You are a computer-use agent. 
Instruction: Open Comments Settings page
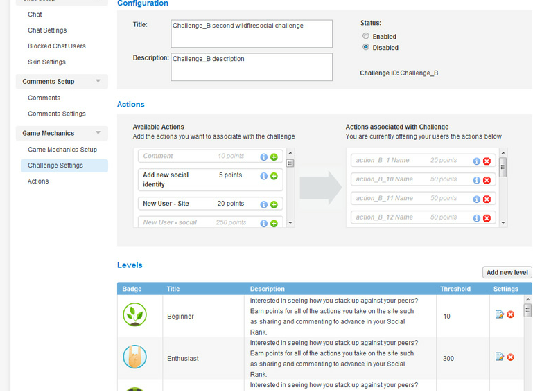[x=57, y=114]
